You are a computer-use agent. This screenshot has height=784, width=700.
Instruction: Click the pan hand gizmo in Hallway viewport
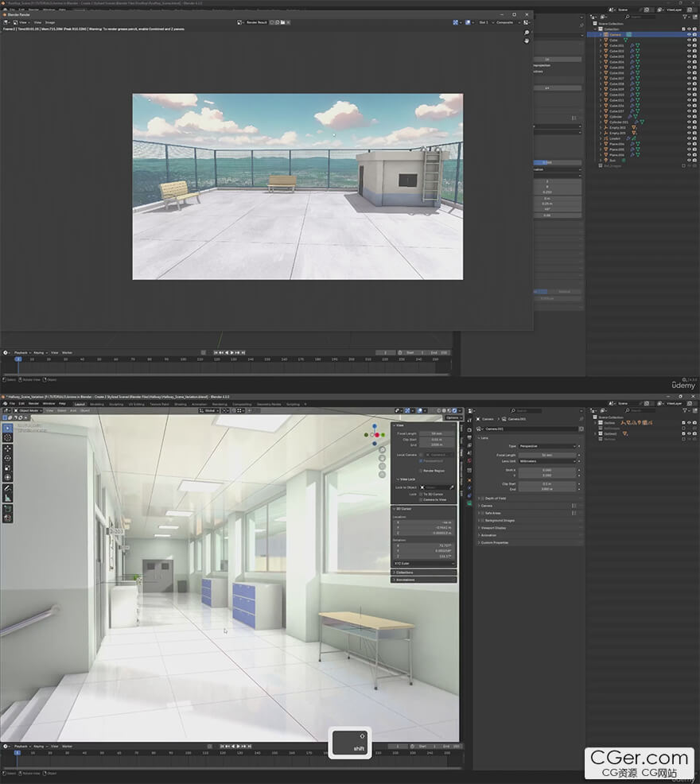tap(383, 458)
